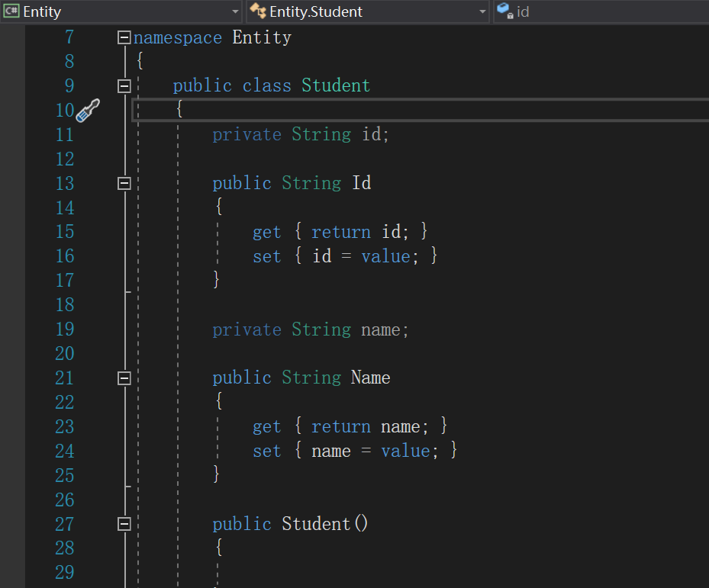Click the opening brace on line 10
This screenshot has width=709, height=588.
tap(179, 109)
